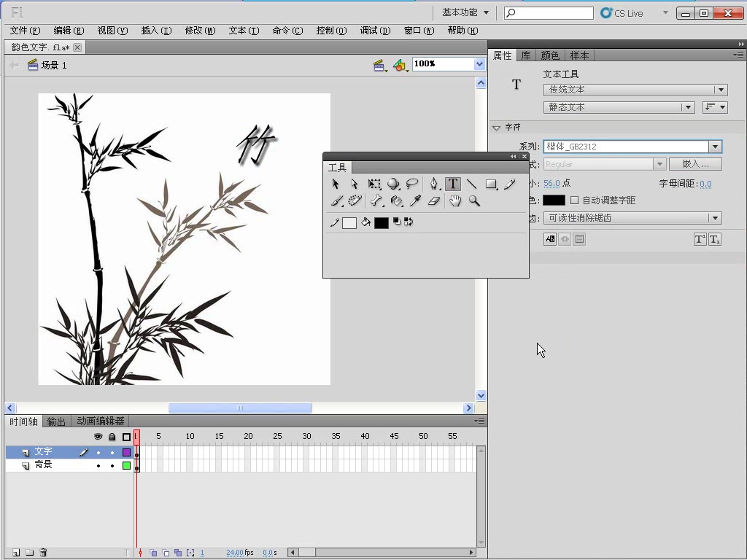Select the Selection arrow tool
747x560 pixels.
336,184
